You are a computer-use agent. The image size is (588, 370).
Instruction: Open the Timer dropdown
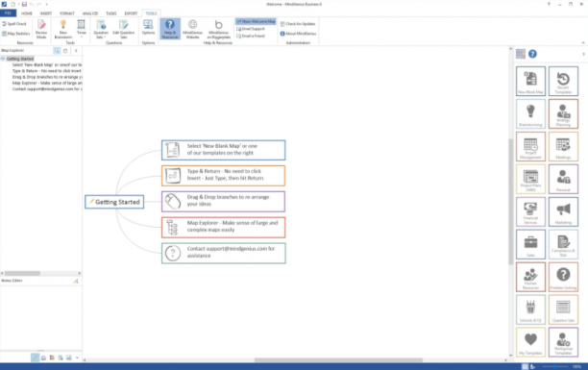[x=82, y=29]
